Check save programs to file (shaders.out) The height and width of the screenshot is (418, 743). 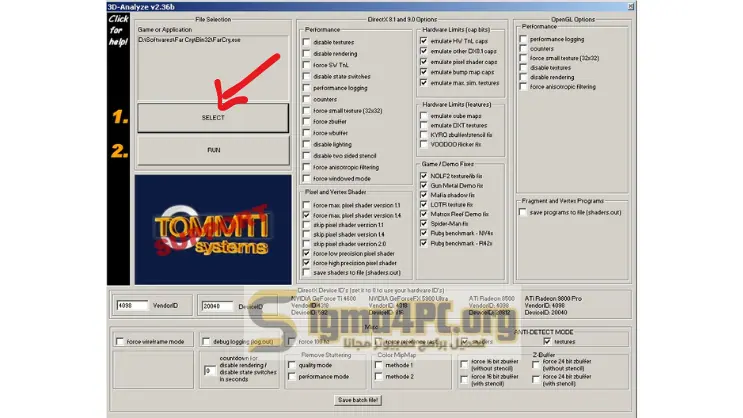pyautogui.click(x=521, y=211)
